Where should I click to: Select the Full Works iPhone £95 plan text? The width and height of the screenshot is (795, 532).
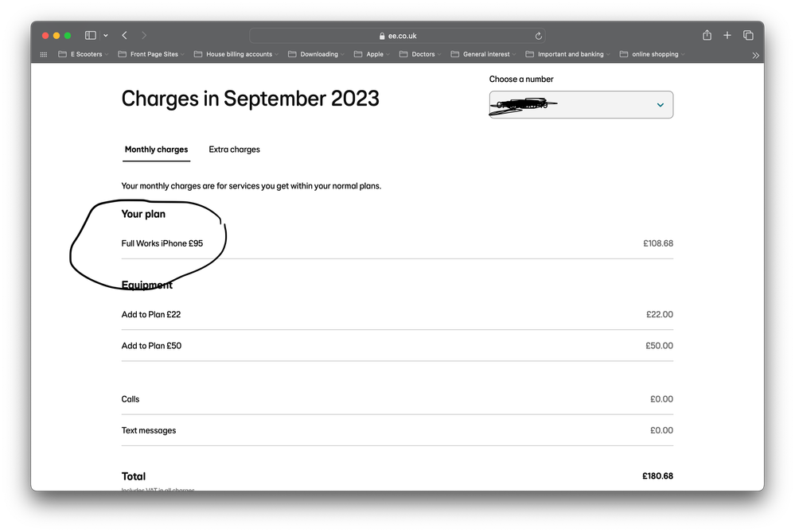[x=162, y=243]
